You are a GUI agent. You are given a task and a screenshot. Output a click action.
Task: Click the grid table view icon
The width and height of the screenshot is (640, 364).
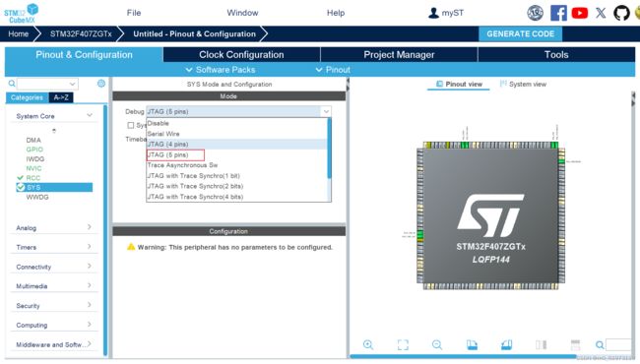tap(575, 345)
